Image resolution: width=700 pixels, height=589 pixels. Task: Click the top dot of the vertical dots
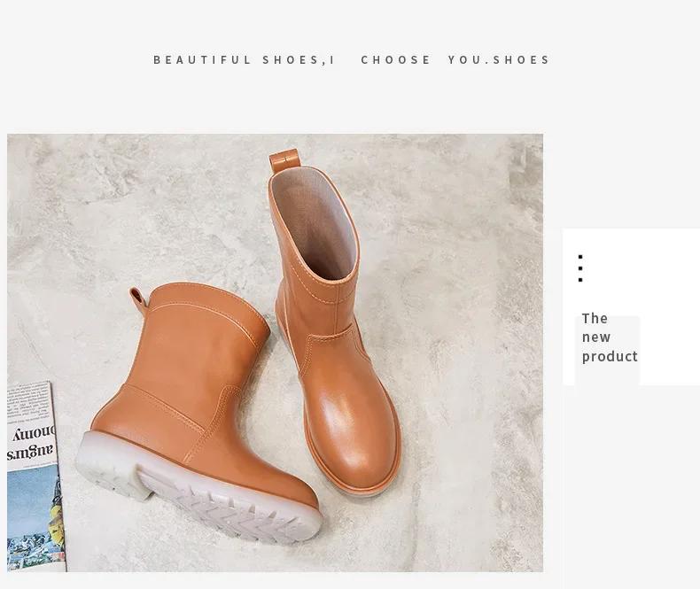pos(580,257)
